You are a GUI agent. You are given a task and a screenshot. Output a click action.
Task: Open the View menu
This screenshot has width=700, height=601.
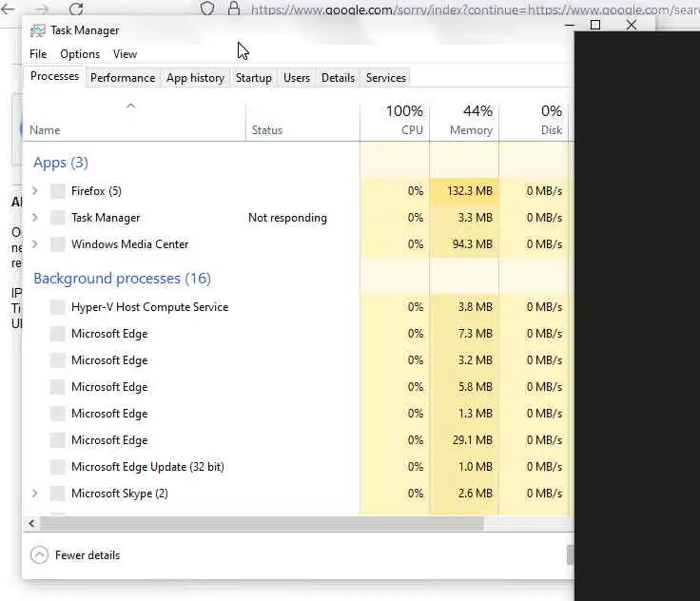125,54
